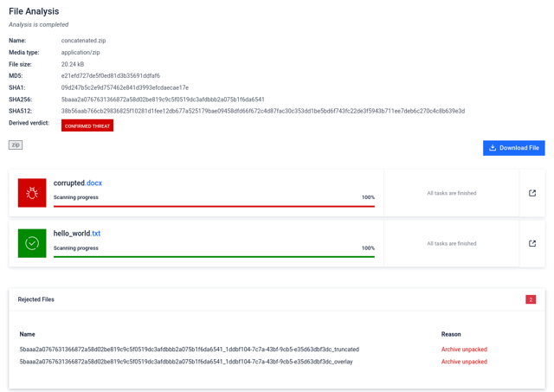The width and height of the screenshot is (554, 392).
Task: Click 100% value on corrupted.docx row
Action: (x=368, y=197)
